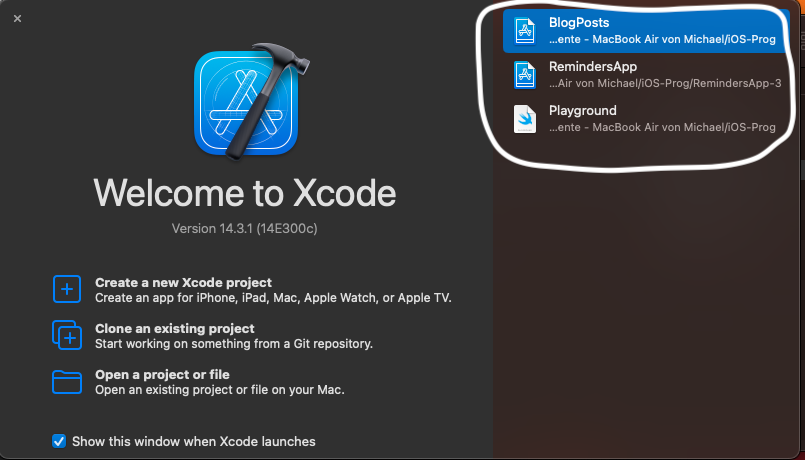Close the Welcome to Xcode window
The image size is (805, 460).
pyautogui.click(x=17, y=18)
